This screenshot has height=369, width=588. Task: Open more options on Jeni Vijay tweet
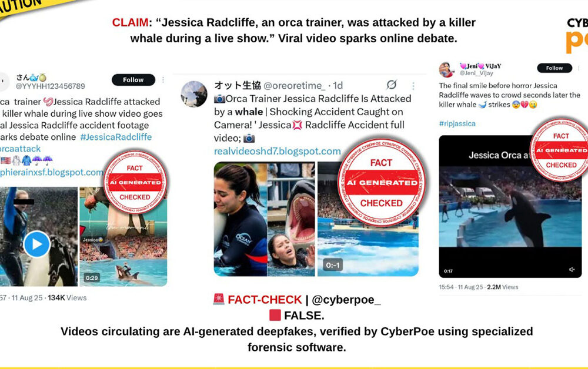[x=579, y=68]
